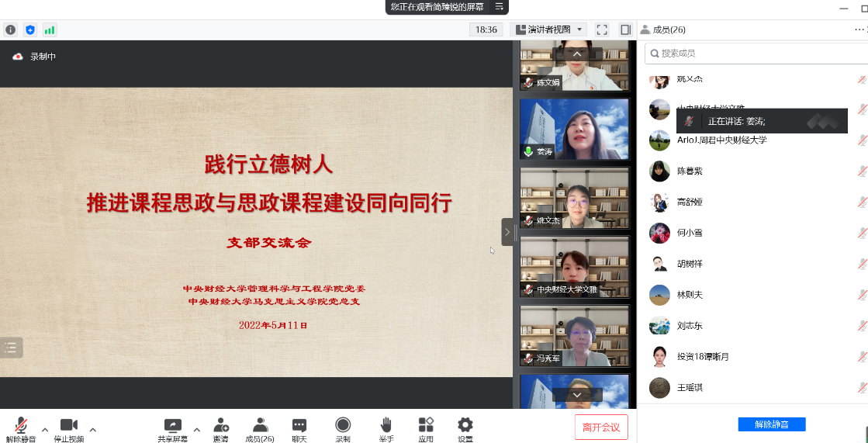Screen dimensions: 868x443
Task: Toggle microphone with 解除静音 in toolbar
Action: point(21,428)
